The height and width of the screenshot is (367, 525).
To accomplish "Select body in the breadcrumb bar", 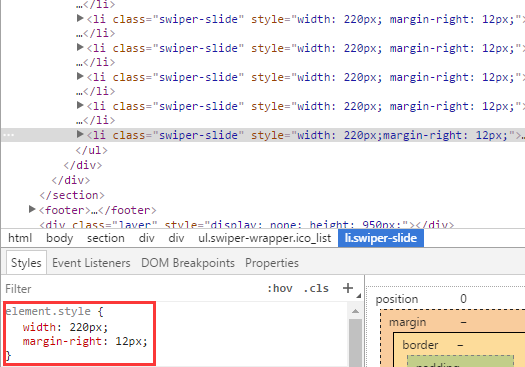I will [x=60, y=238].
